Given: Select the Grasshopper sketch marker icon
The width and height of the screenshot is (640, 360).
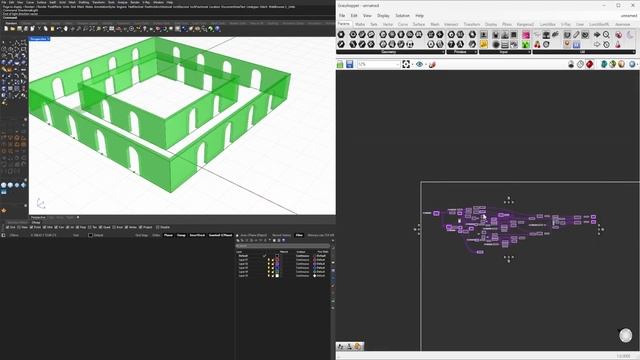Looking at the screenshot, I should (432, 64).
